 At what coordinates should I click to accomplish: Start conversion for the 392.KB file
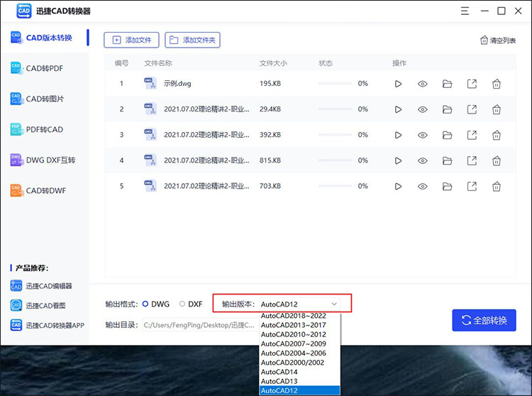click(x=398, y=135)
